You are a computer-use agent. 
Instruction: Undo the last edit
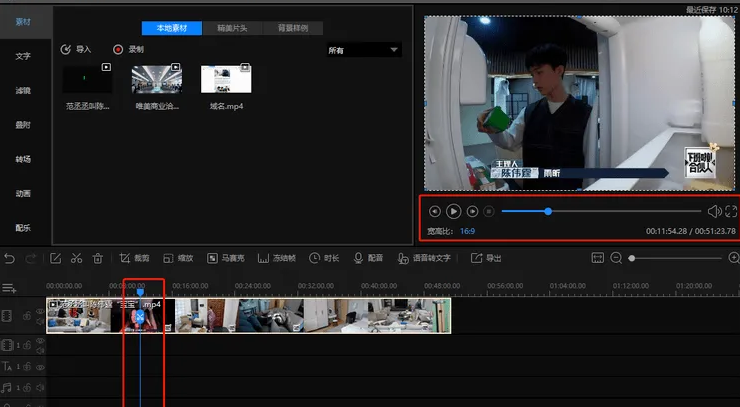point(9,258)
